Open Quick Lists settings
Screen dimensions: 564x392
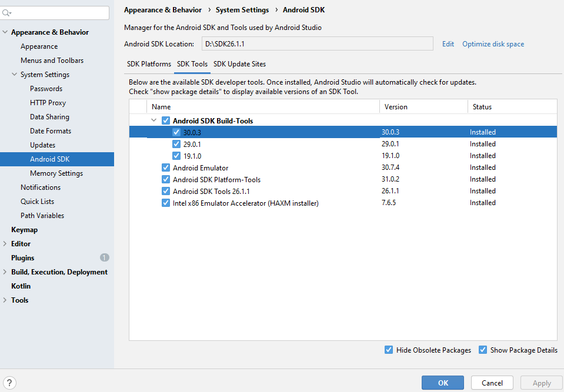coord(37,201)
